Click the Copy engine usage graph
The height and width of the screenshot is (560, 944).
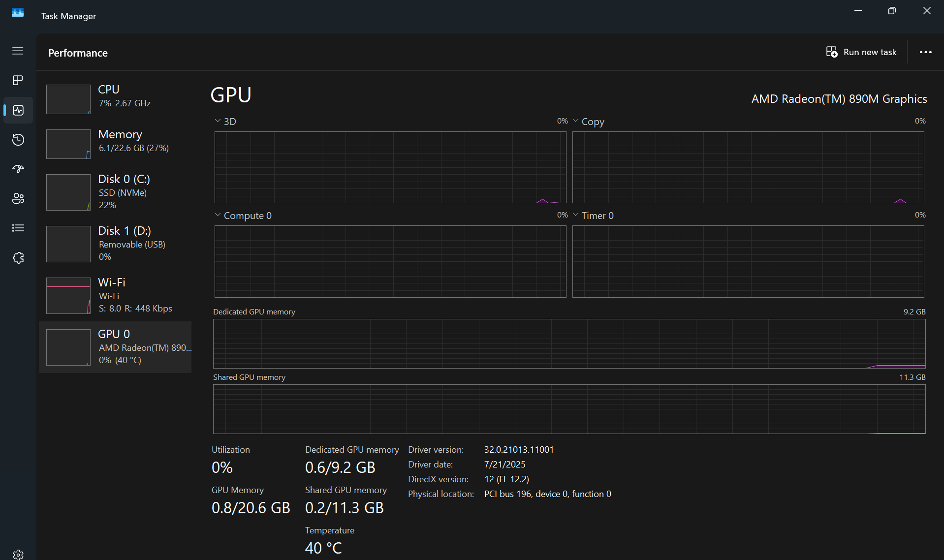point(748,167)
